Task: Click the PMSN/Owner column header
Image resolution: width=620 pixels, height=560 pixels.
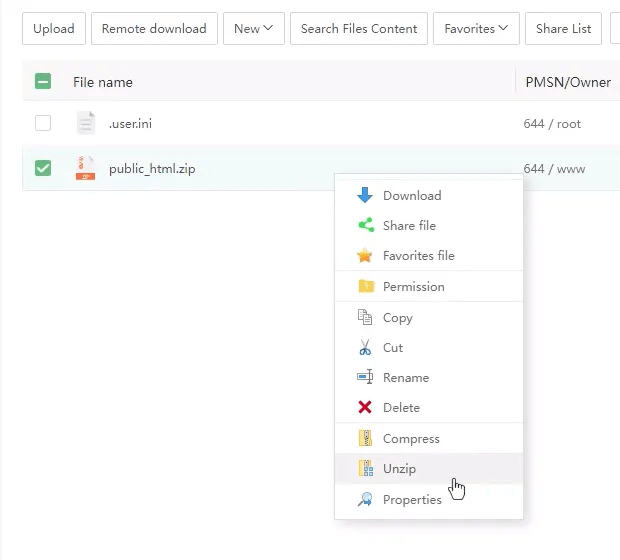Action: [568, 82]
